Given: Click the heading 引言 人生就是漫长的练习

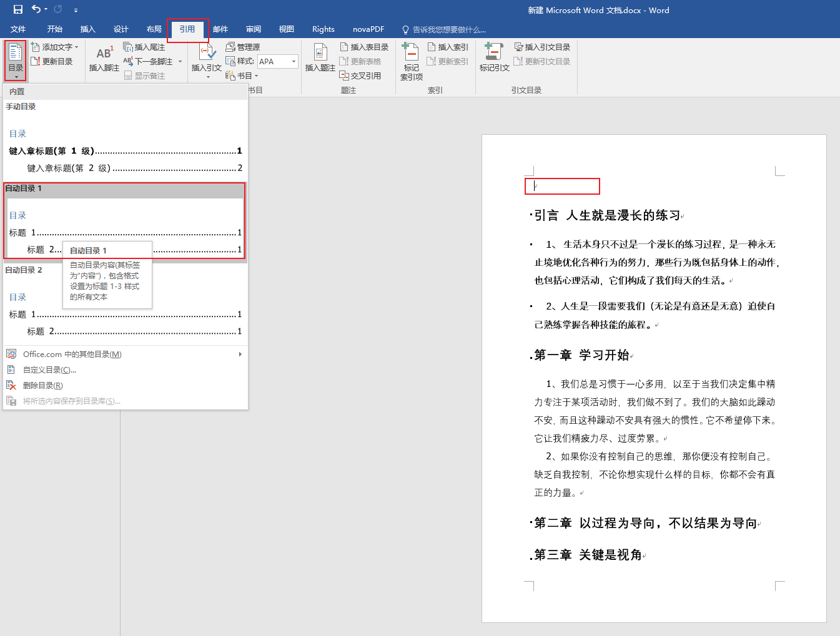Looking at the screenshot, I should click(607, 216).
